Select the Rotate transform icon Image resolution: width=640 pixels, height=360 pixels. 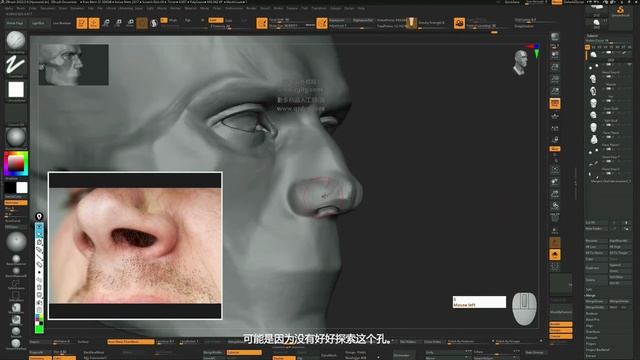tap(131, 23)
